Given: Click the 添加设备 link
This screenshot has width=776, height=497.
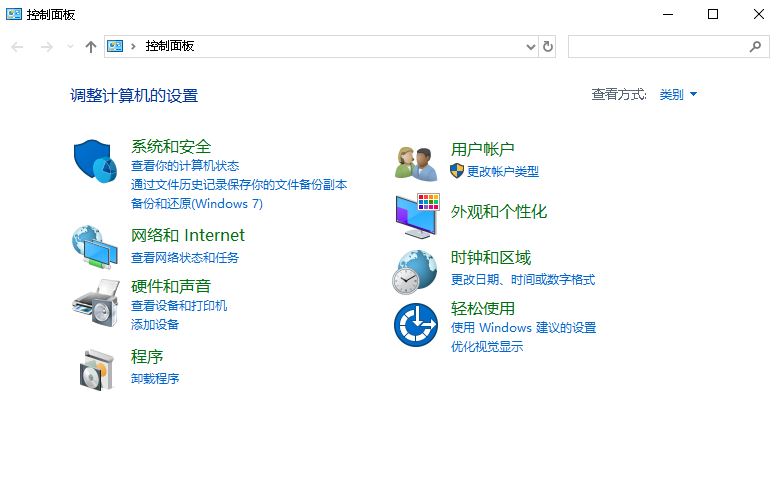Looking at the screenshot, I should [x=155, y=324].
